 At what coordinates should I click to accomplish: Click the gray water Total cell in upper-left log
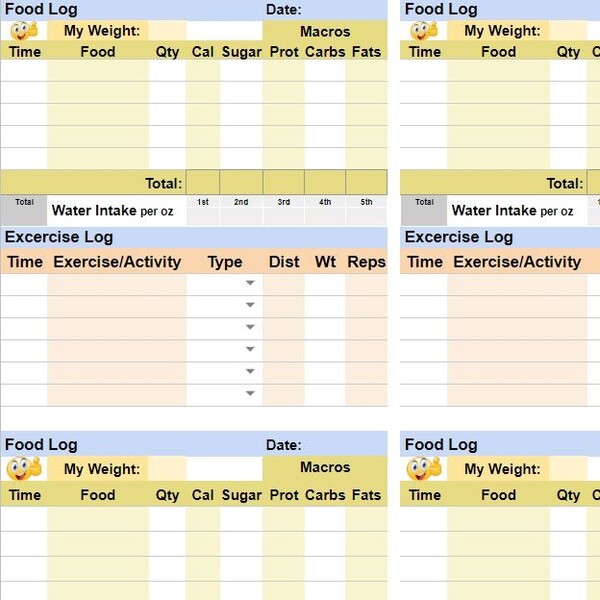coord(24,210)
